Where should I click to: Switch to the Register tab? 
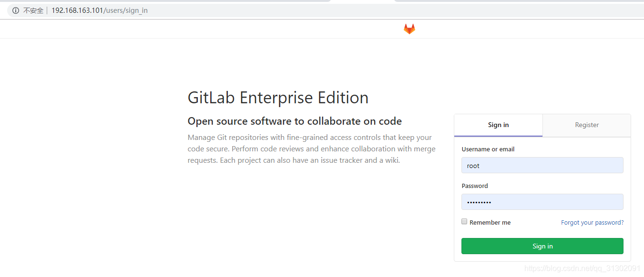(587, 125)
